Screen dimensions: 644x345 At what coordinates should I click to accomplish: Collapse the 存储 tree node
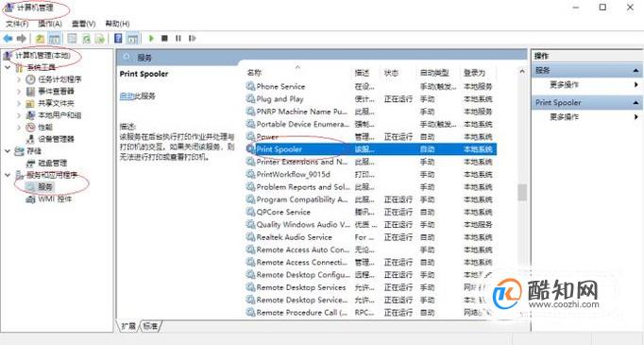tap(8, 151)
